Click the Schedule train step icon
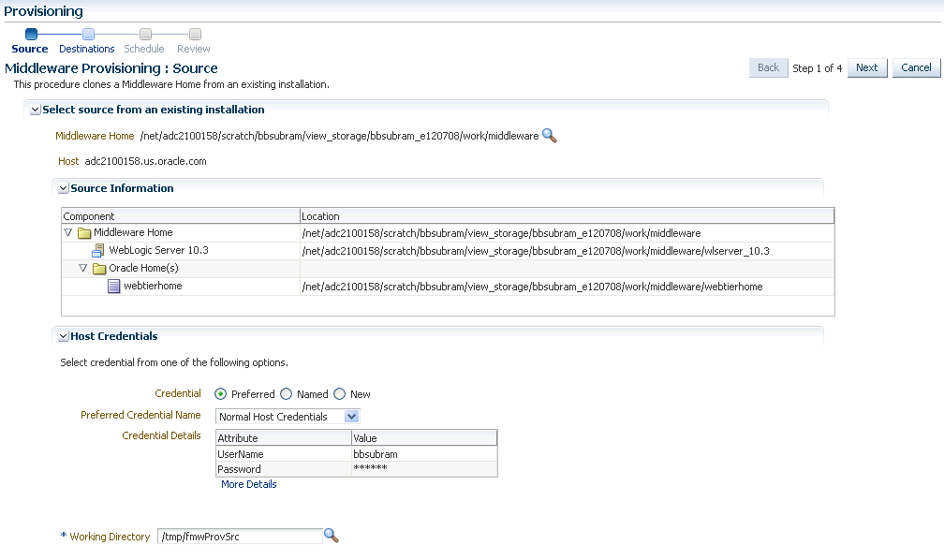The width and height of the screenshot is (944, 560). click(146, 35)
